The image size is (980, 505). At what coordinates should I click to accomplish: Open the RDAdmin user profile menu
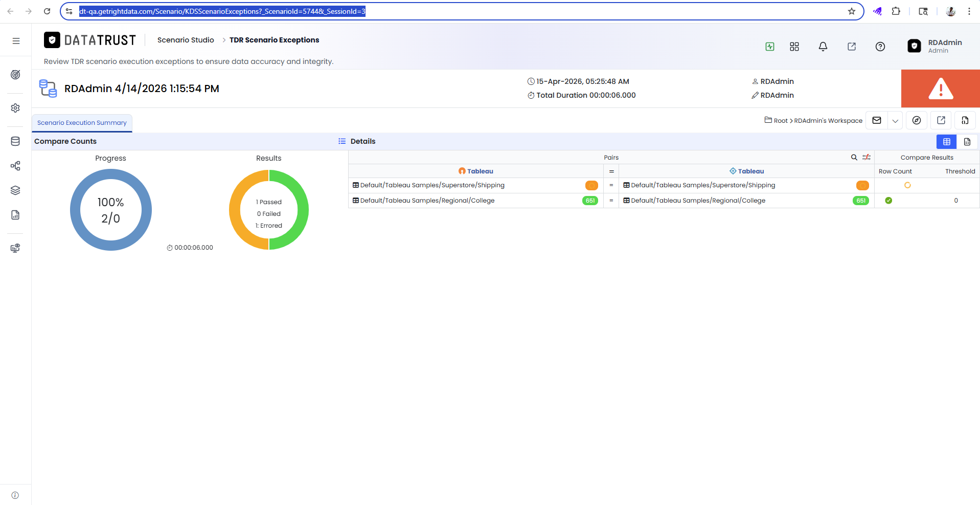coord(936,46)
